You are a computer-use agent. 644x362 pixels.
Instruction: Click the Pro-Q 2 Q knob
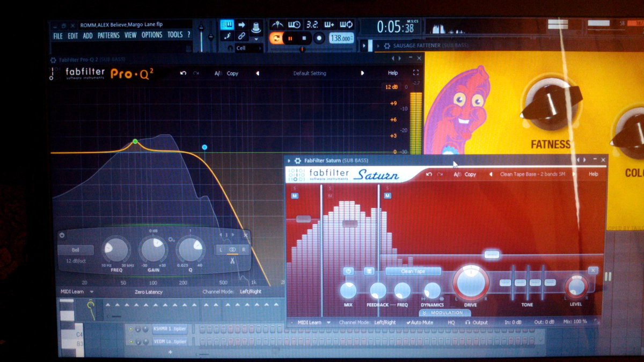coord(191,249)
